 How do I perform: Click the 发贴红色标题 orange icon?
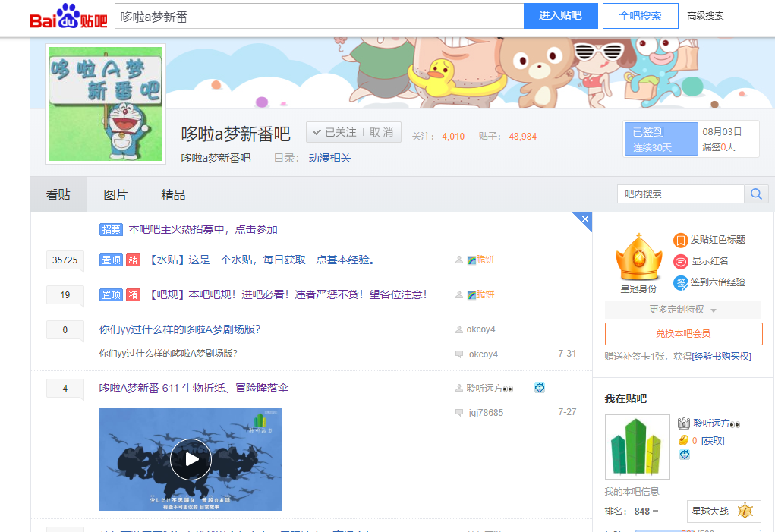681,241
